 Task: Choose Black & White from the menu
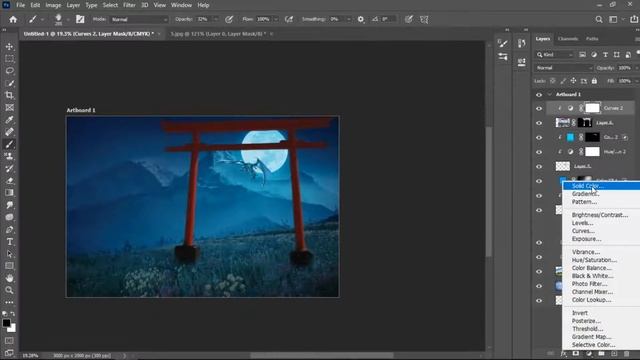[x=592, y=276]
